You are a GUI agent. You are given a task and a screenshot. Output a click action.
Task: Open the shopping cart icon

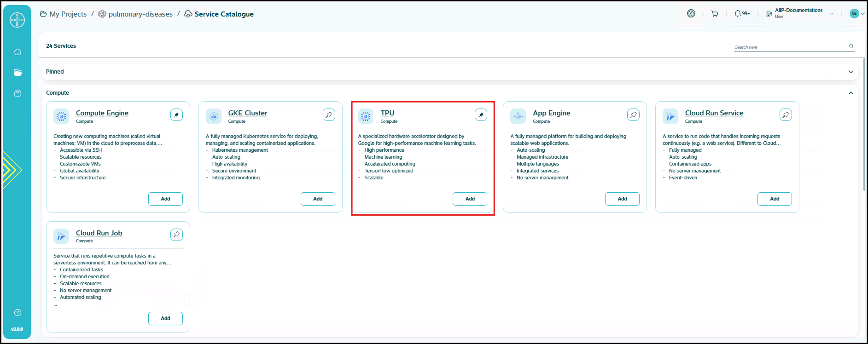715,14
